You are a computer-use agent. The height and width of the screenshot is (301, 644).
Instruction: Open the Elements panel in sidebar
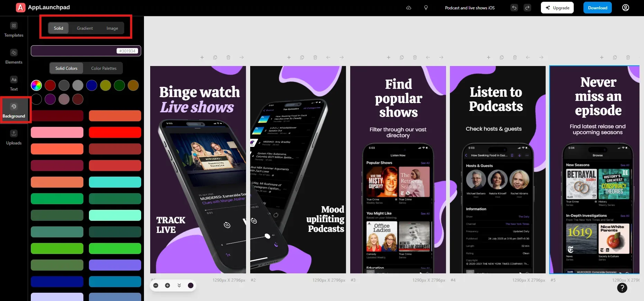(x=14, y=57)
